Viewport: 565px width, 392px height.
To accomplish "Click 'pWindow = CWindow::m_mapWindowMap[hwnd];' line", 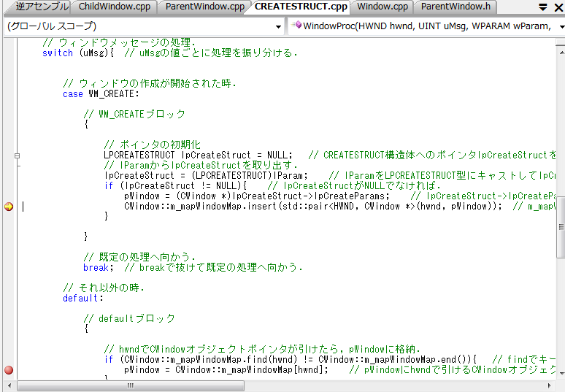I will (x=226, y=369).
